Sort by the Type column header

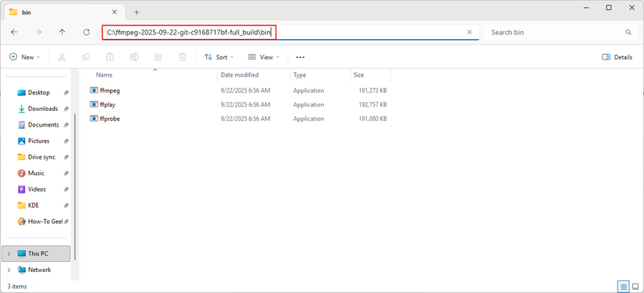(300, 75)
